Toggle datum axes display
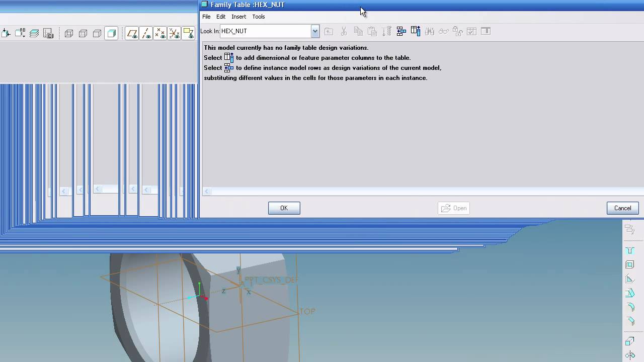 tap(146, 33)
